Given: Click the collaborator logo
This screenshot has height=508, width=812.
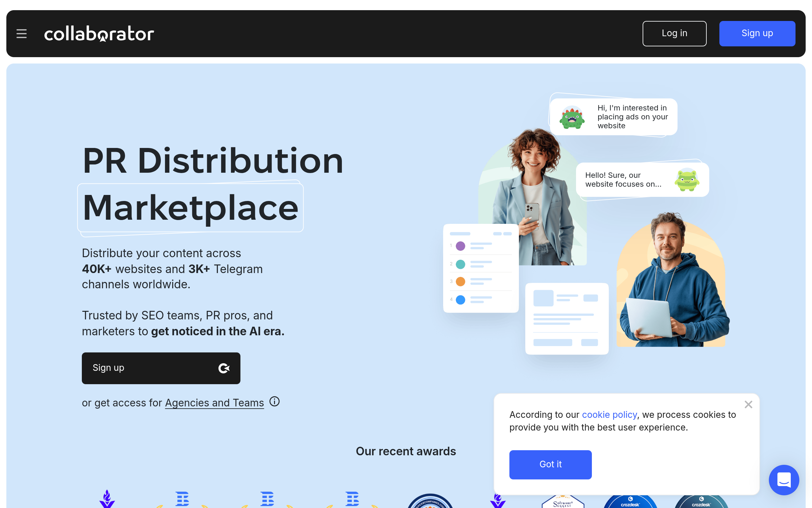Looking at the screenshot, I should (99, 34).
